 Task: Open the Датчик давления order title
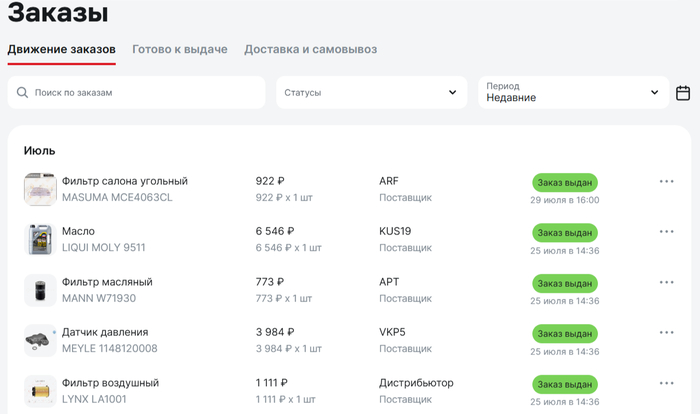[x=105, y=332]
